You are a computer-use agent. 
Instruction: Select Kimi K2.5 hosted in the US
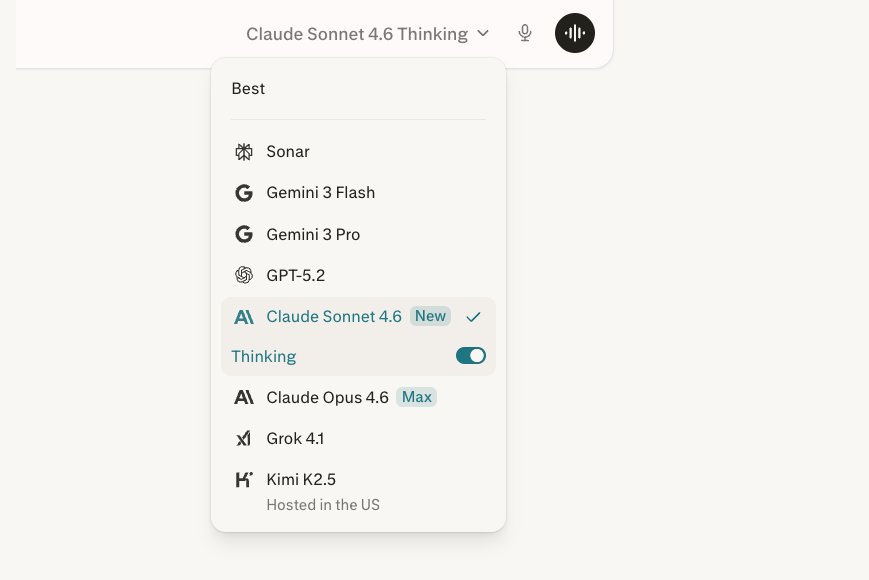click(x=300, y=479)
